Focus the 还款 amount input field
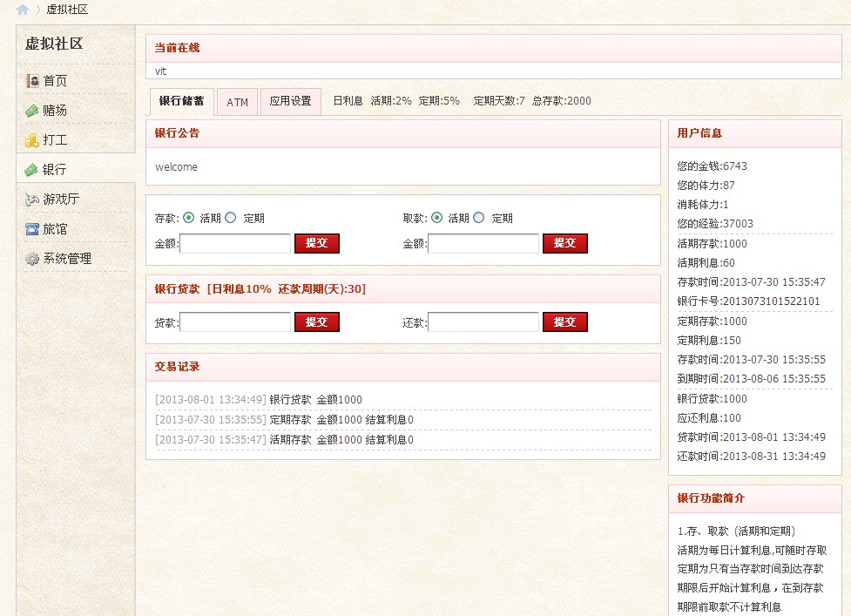The height and width of the screenshot is (616, 851). [x=483, y=322]
